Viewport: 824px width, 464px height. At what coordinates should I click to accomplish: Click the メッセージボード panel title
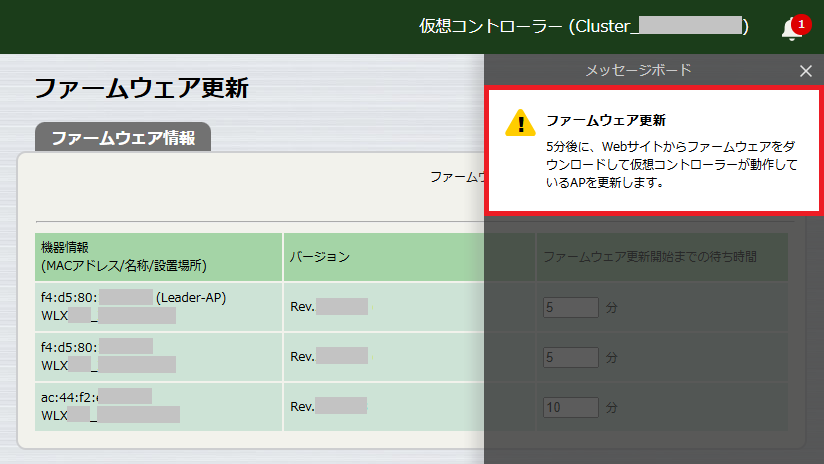click(x=638, y=70)
